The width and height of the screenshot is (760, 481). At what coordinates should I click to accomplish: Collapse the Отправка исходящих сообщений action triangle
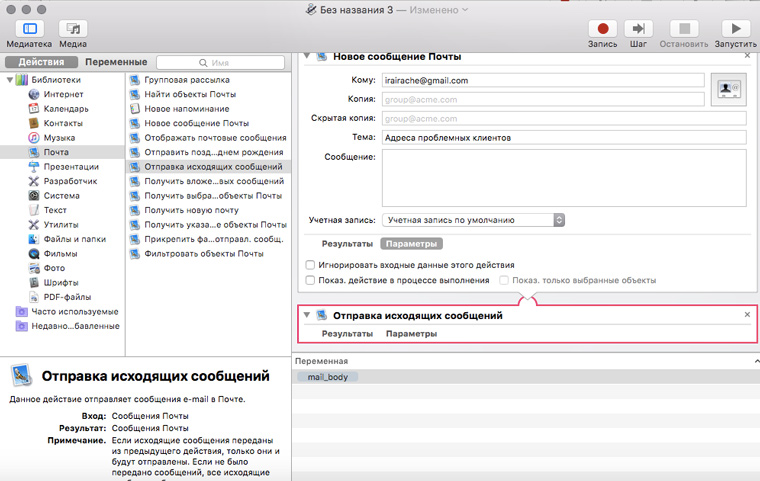click(x=307, y=315)
